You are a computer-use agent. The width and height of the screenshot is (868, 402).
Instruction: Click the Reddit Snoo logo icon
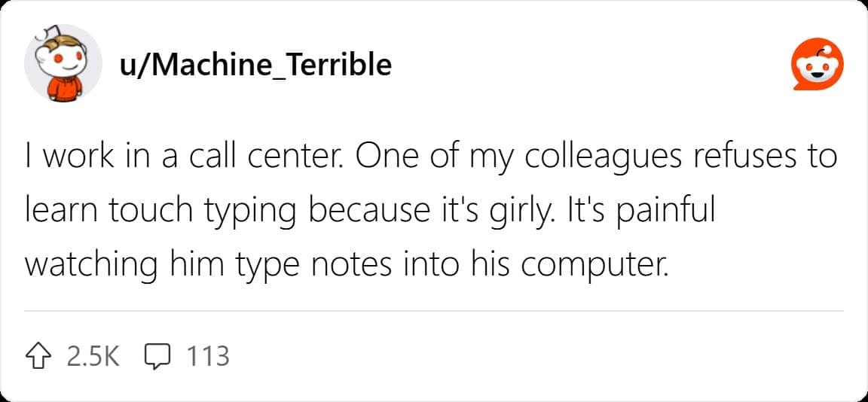[817, 66]
